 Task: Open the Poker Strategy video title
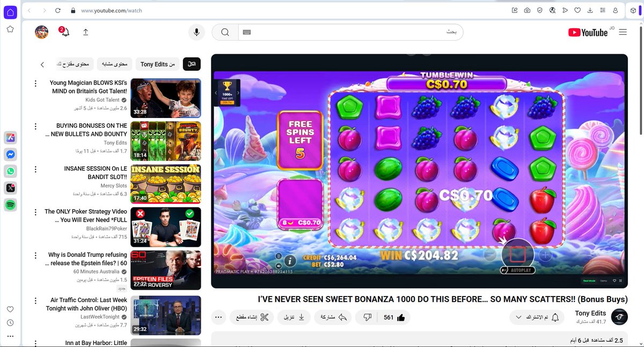pyautogui.click(x=86, y=216)
